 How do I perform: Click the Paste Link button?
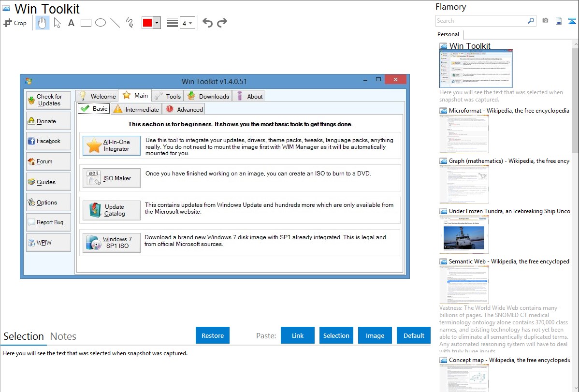(x=298, y=335)
